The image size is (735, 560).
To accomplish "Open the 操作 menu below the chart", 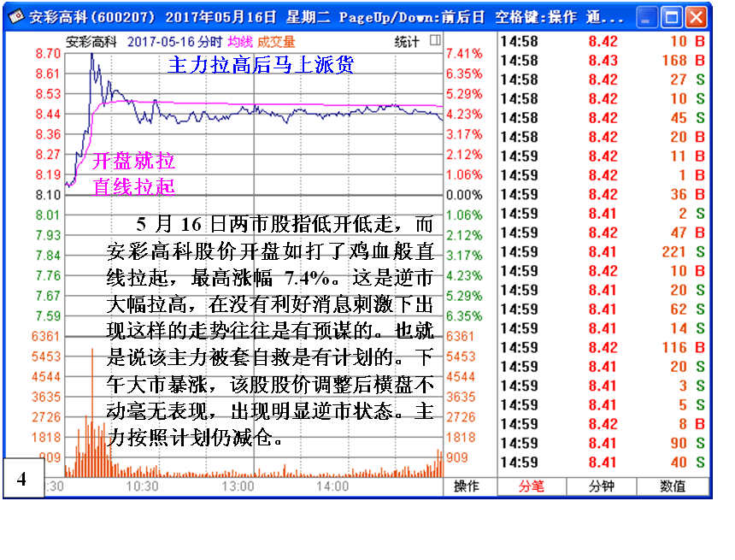I will [x=467, y=486].
